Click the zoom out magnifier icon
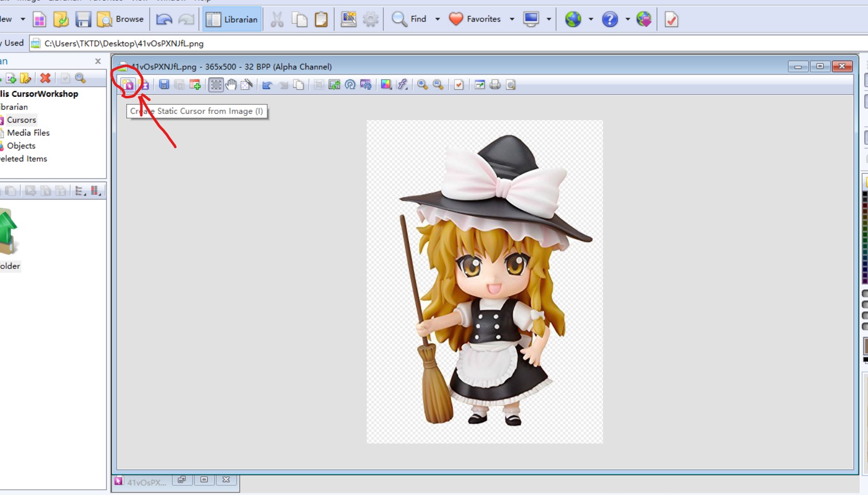The height and width of the screenshot is (495, 868). [x=438, y=85]
